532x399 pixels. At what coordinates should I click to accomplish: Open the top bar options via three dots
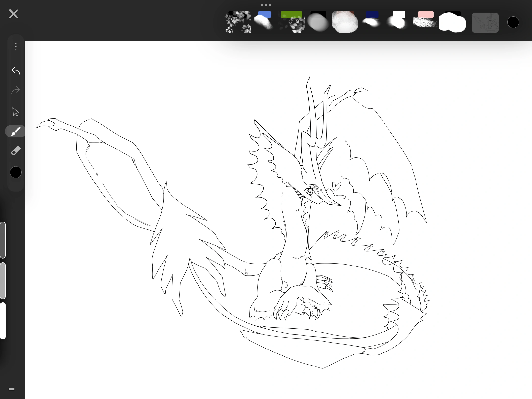[x=266, y=5]
